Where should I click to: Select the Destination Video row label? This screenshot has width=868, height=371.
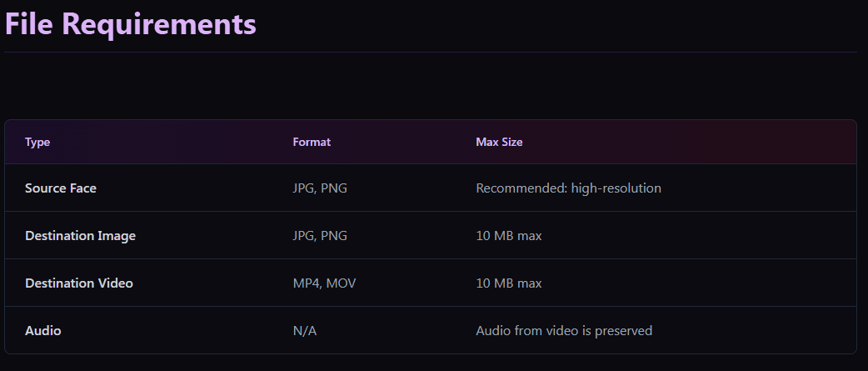coord(79,283)
